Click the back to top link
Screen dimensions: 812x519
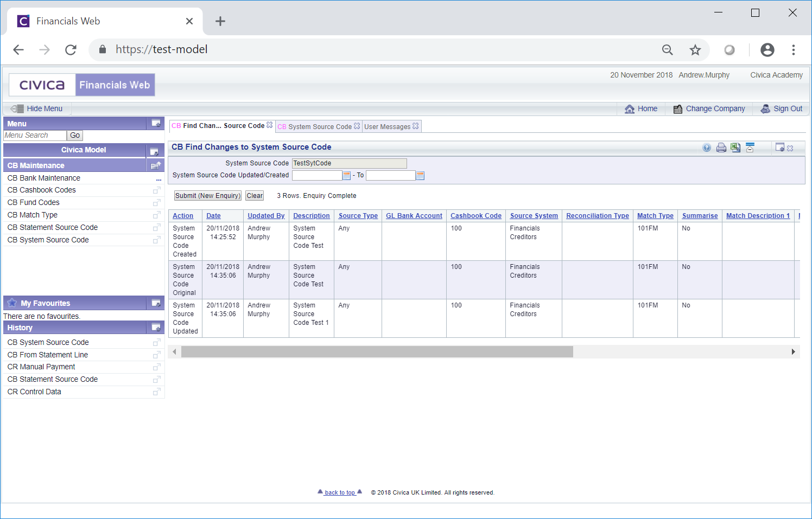coord(340,492)
